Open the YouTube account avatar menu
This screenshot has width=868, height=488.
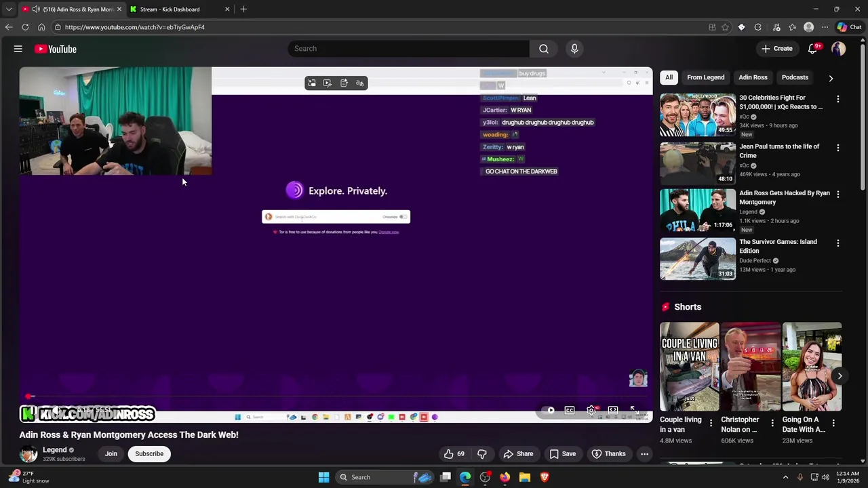pyautogui.click(x=838, y=49)
